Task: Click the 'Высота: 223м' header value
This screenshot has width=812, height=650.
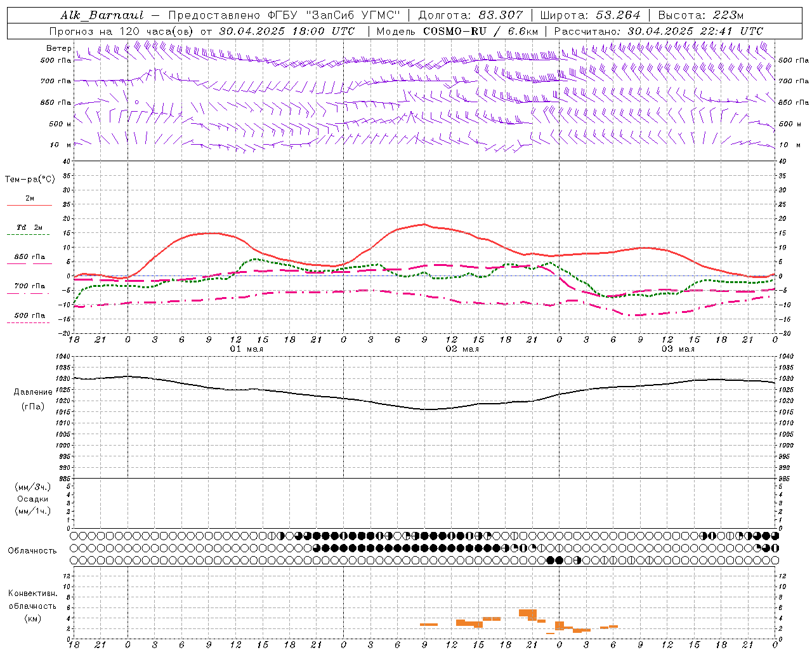Action: pyautogui.click(x=701, y=15)
